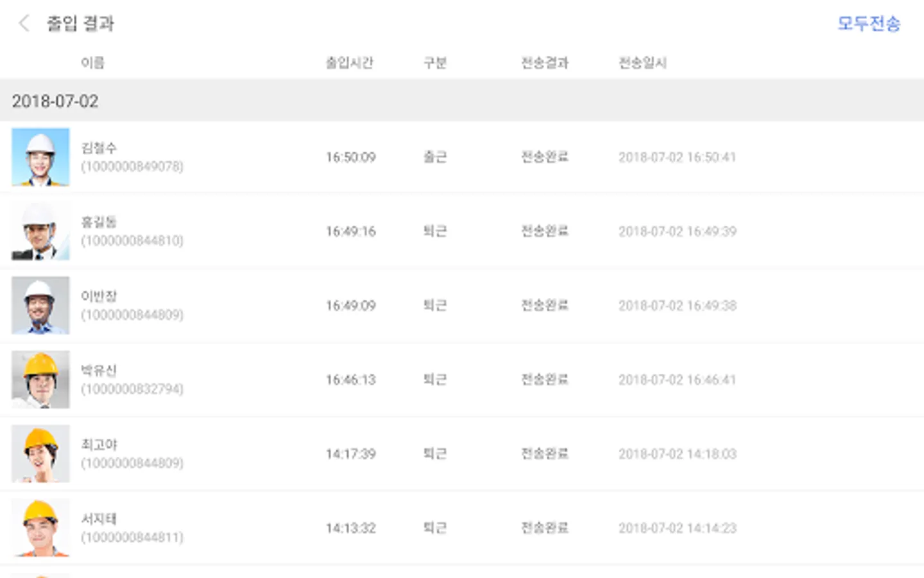The width and height of the screenshot is (924, 578).
Task: Click 퇴근 type in 서지태's row
Action: (435, 528)
